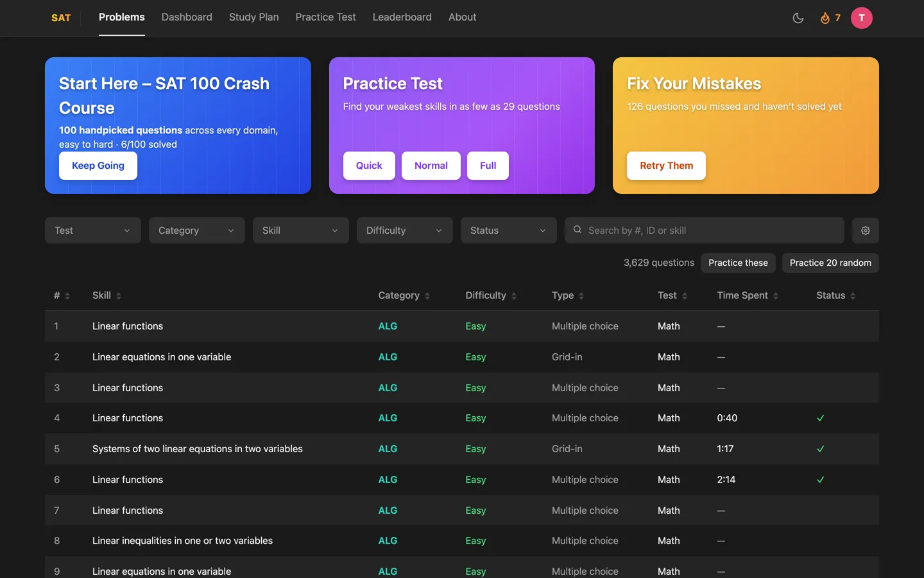Expand the Test filter dropdown
Image resolution: width=924 pixels, height=578 pixels.
[93, 231]
